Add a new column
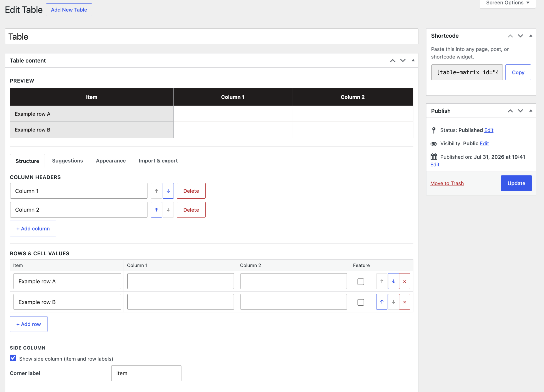The height and width of the screenshot is (392, 544). [x=33, y=228]
